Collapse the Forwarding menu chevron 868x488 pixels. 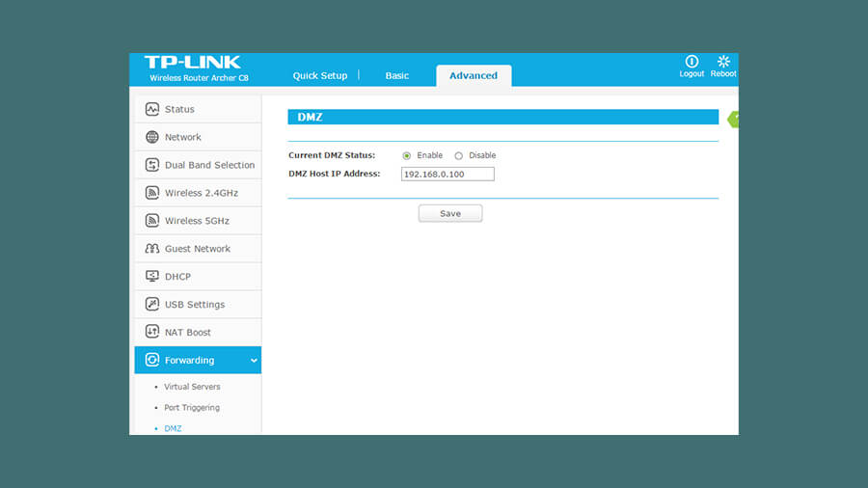(254, 360)
